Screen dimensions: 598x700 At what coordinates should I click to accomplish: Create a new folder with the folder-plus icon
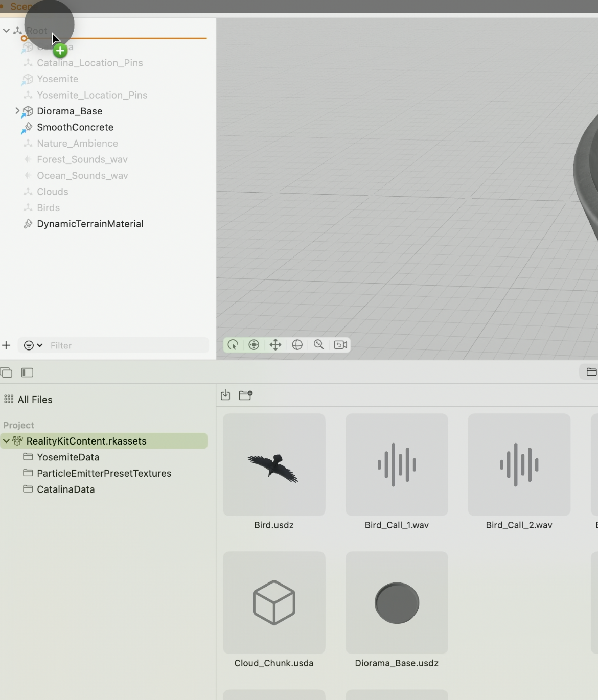click(x=245, y=395)
